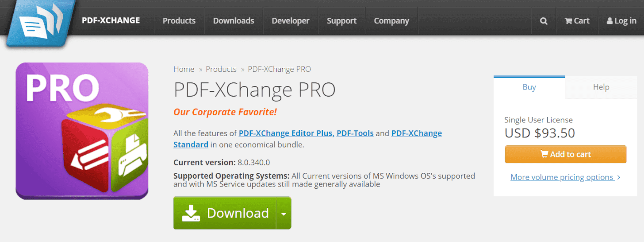Open the Products menu
Viewport: 644px width, 242px height.
pyautogui.click(x=179, y=21)
